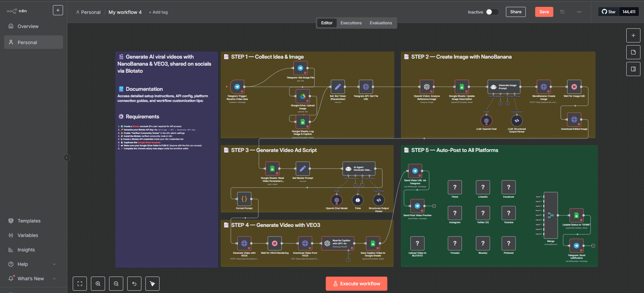This screenshot has height=293, width=644.
Task: Click the Set: Bot Token (Placeholder) node
Action: 338,87
